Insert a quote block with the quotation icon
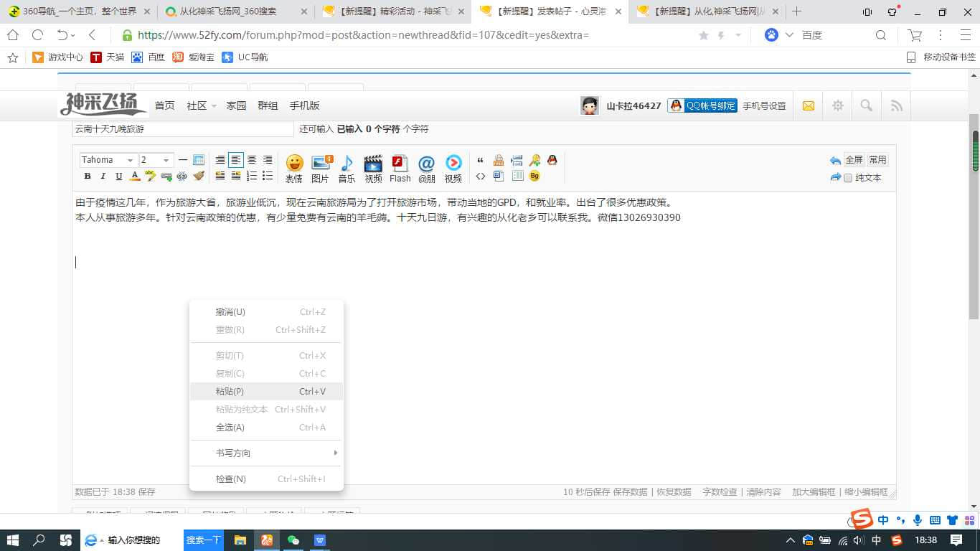Image resolution: width=980 pixels, height=551 pixels. (x=481, y=161)
